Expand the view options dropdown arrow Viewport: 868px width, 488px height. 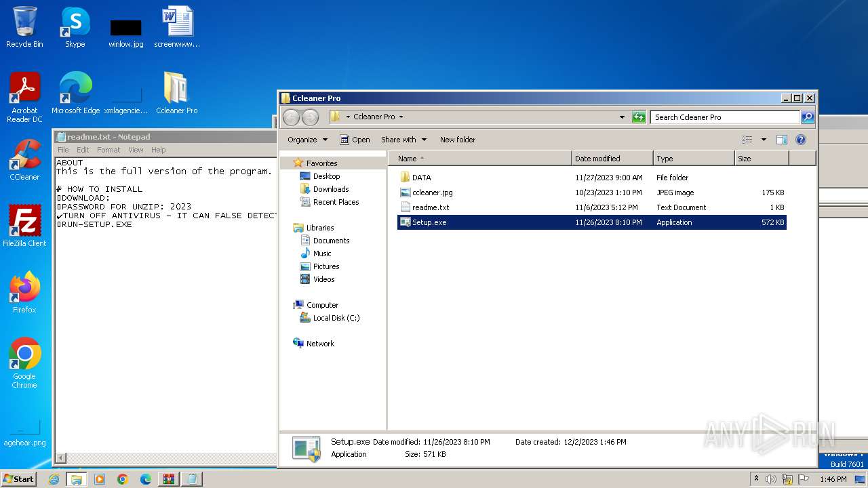pos(764,140)
